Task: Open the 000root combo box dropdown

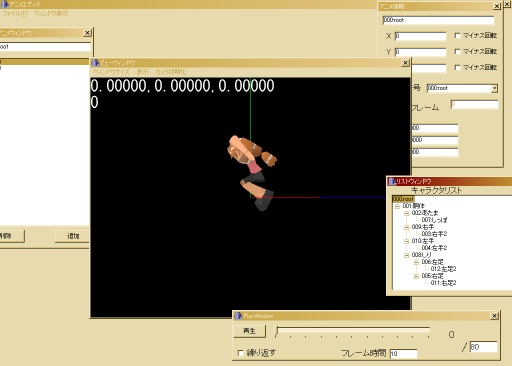Action: coord(494,88)
